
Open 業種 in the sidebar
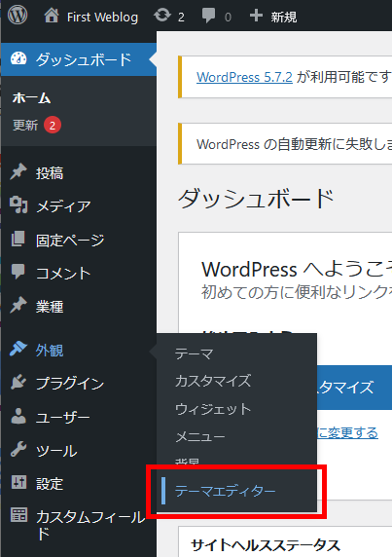click(50, 307)
